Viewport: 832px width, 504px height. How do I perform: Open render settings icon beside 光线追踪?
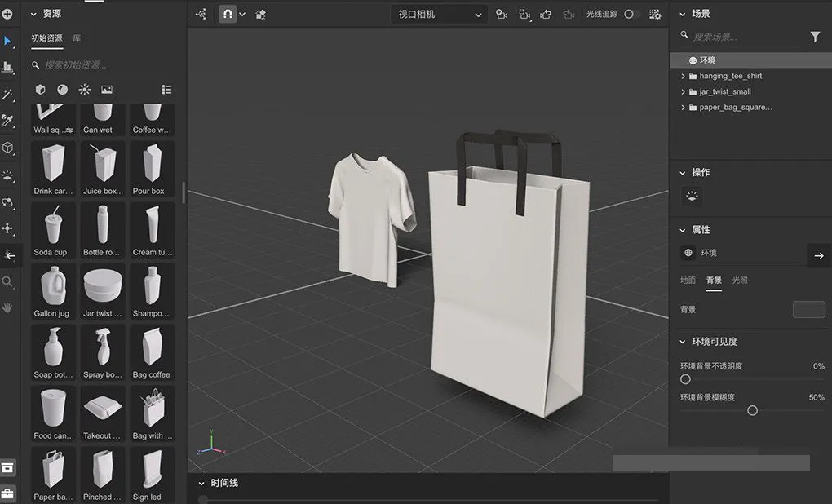point(654,14)
